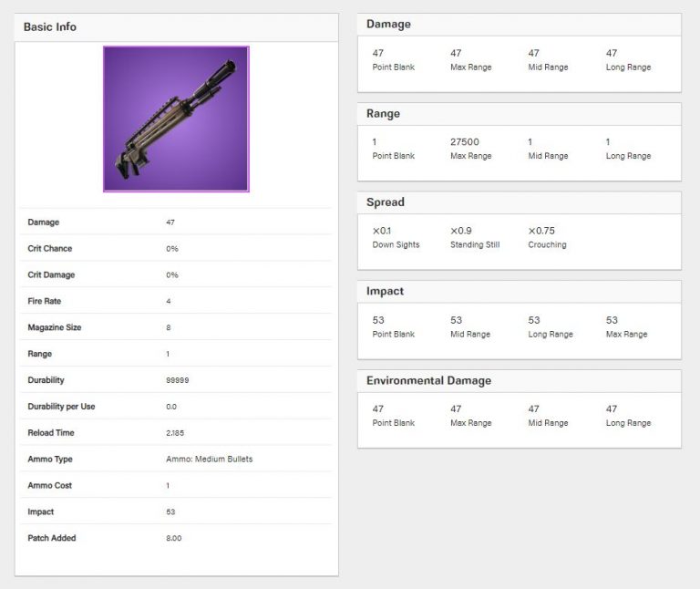Select the Durability value 99999

(177, 380)
